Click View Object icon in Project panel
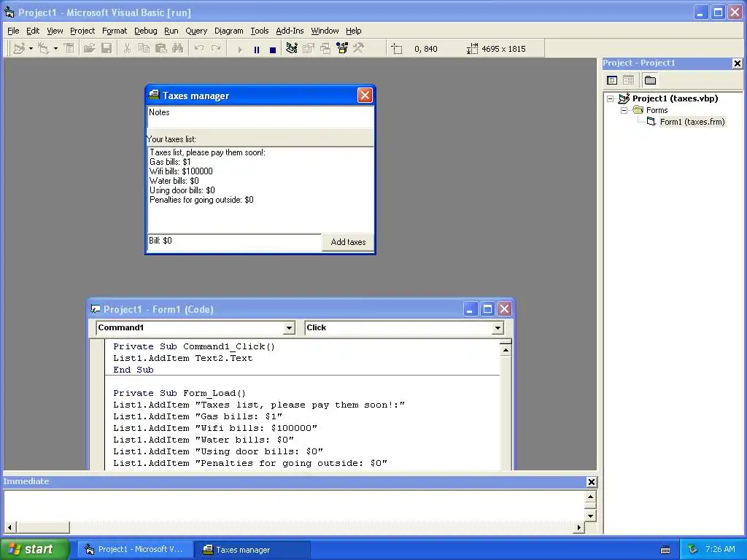Screen dimensions: 747x560 628,80
